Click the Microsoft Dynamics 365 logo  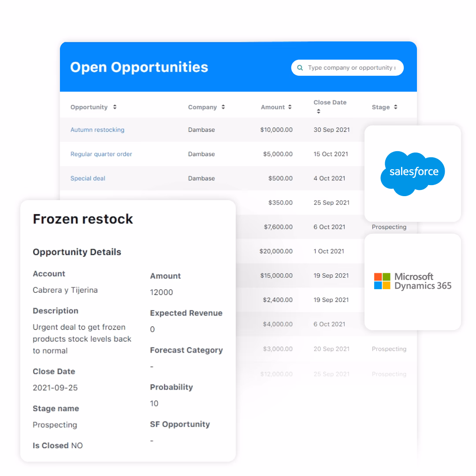pos(413,281)
